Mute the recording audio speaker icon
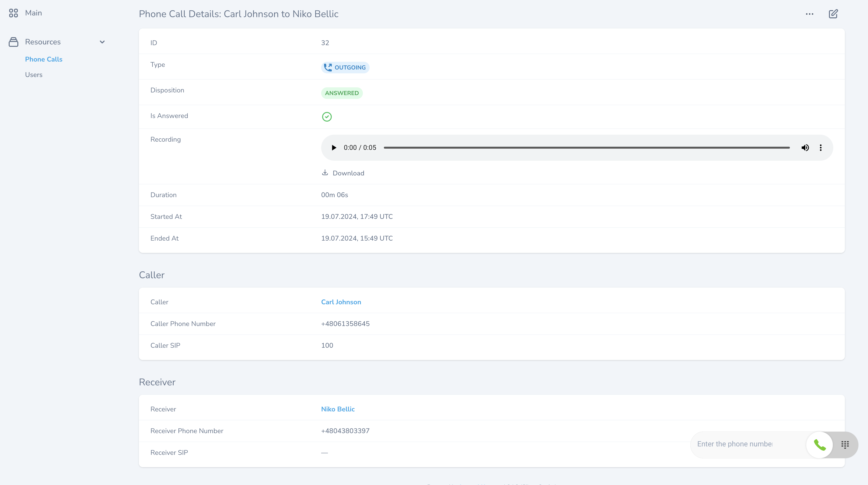The height and width of the screenshot is (485, 868). (805, 148)
